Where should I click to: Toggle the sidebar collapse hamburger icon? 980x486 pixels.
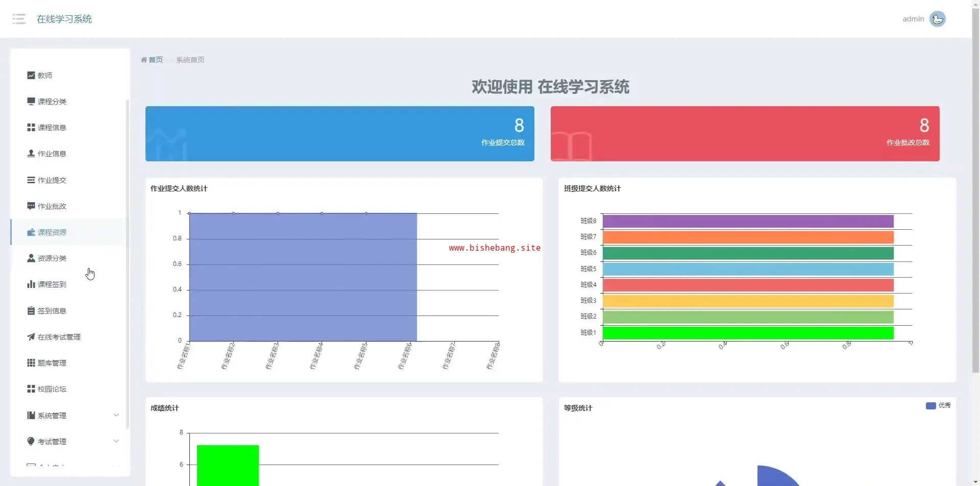pos(19,19)
